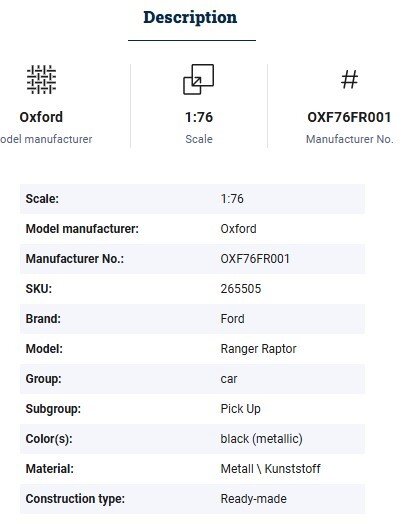Click the Manufacturer No. caption under hash icon
Viewport: 407px width, 524px height.
350,139
